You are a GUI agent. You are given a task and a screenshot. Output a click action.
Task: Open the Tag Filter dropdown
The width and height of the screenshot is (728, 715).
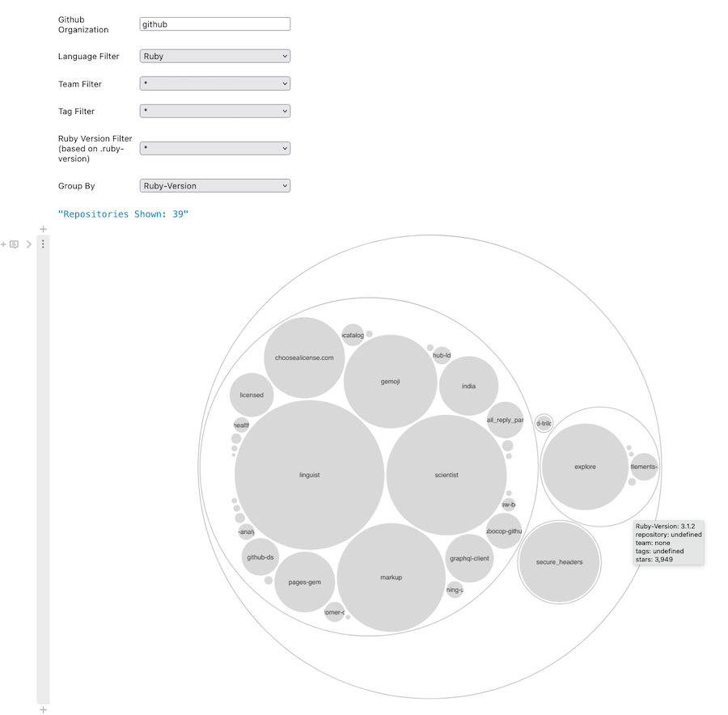[x=214, y=111]
